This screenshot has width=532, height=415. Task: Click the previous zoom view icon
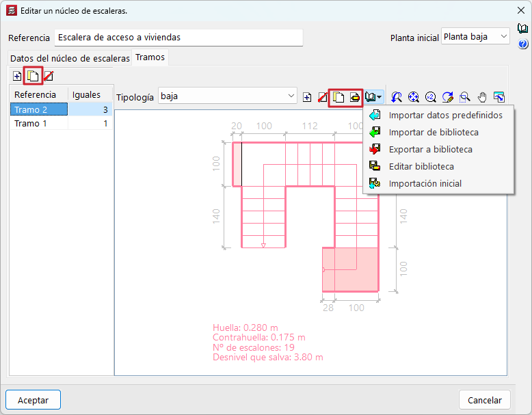click(397, 97)
